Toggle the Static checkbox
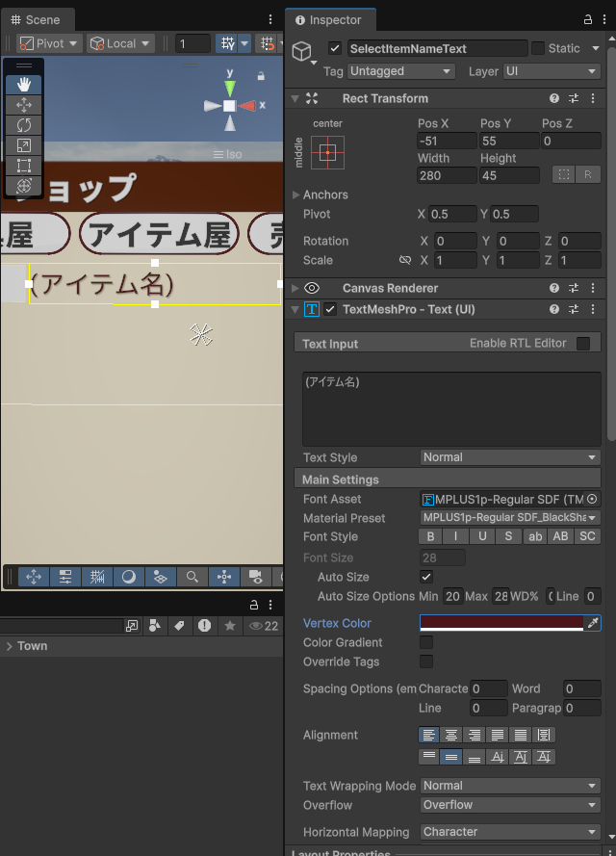 pos(538,48)
